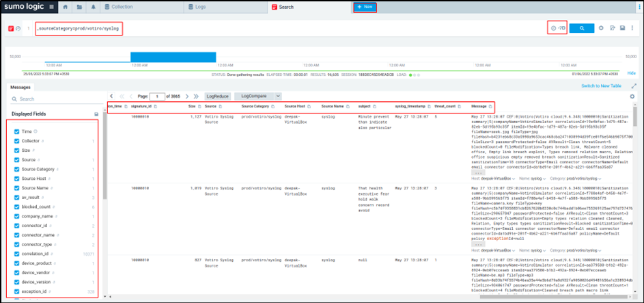Open first message Name: syslog dropdown
The image size is (644, 303).
point(532,179)
